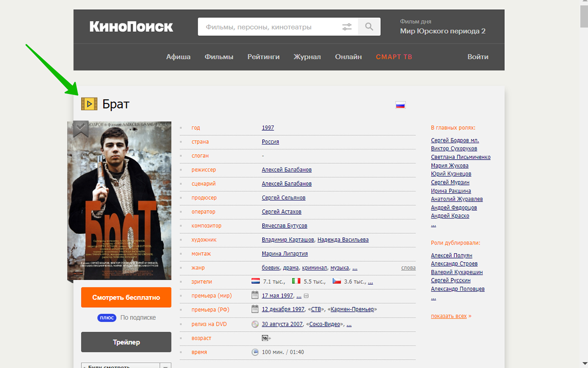Open the Афиша menu item
The width and height of the screenshot is (588, 368).
(x=178, y=57)
